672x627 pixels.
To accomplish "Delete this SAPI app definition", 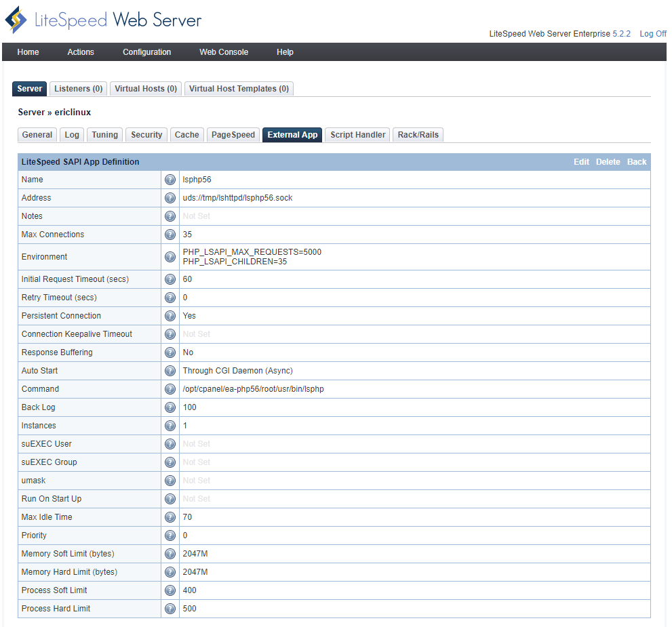I will click(608, 161).
